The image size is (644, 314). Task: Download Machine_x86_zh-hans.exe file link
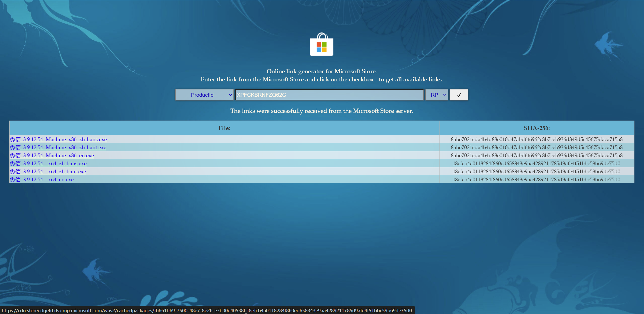click(x=58, y=139)
